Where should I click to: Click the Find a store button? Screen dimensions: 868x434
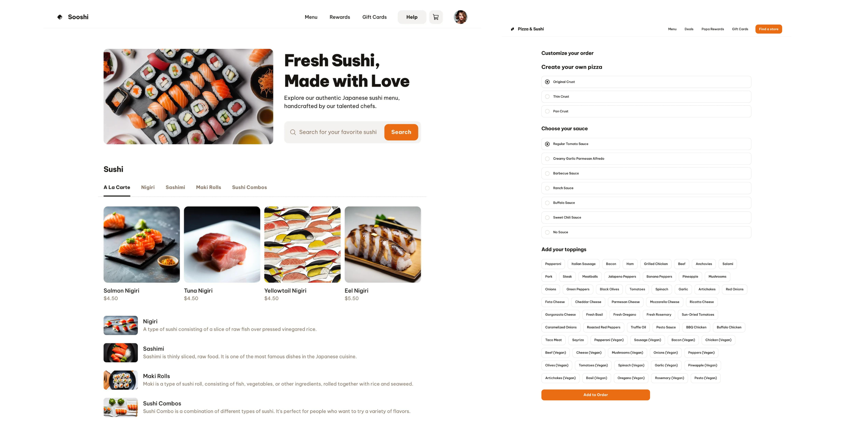pos(768,29)
